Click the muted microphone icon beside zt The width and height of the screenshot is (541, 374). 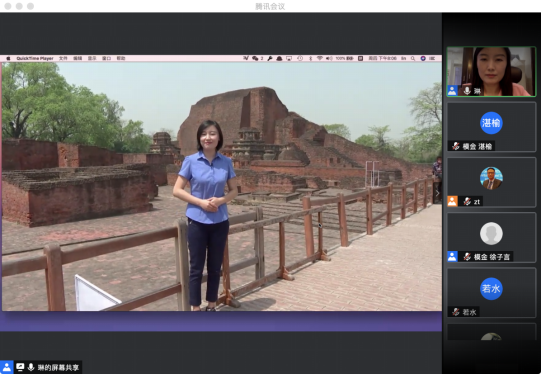(x=467, y=201)
